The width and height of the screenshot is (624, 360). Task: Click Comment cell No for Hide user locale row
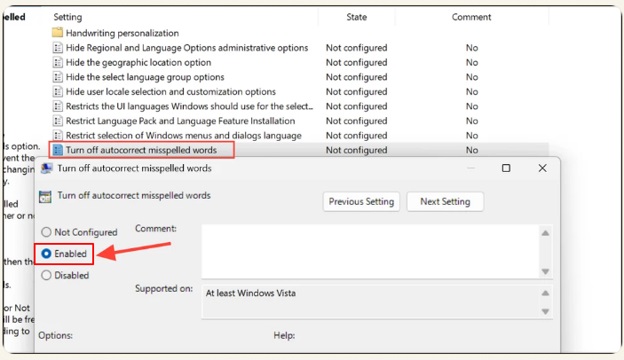472,91
